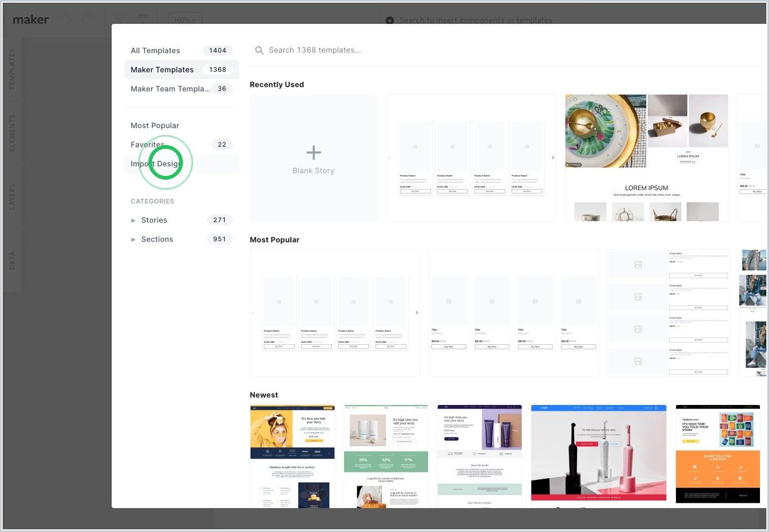Click next arrow on Recently Used product carousel
Image resolution: width=769 pixels, height=532 pixels.
pos(553,157)
